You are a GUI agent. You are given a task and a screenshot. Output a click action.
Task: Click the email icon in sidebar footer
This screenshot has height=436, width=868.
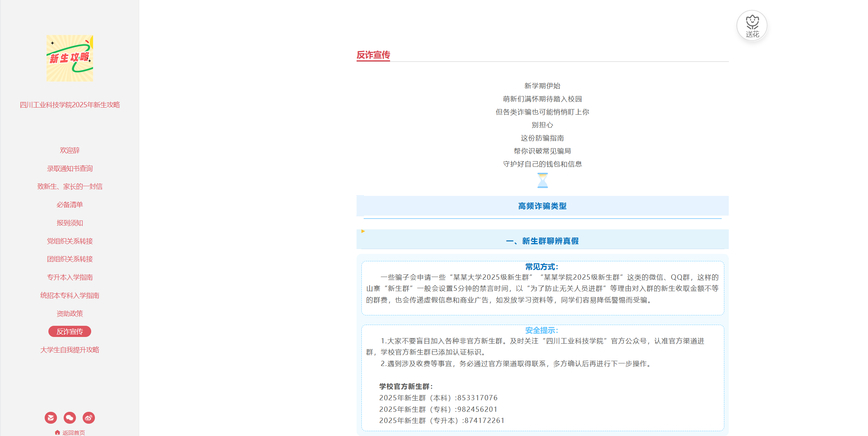click(51, 418)
